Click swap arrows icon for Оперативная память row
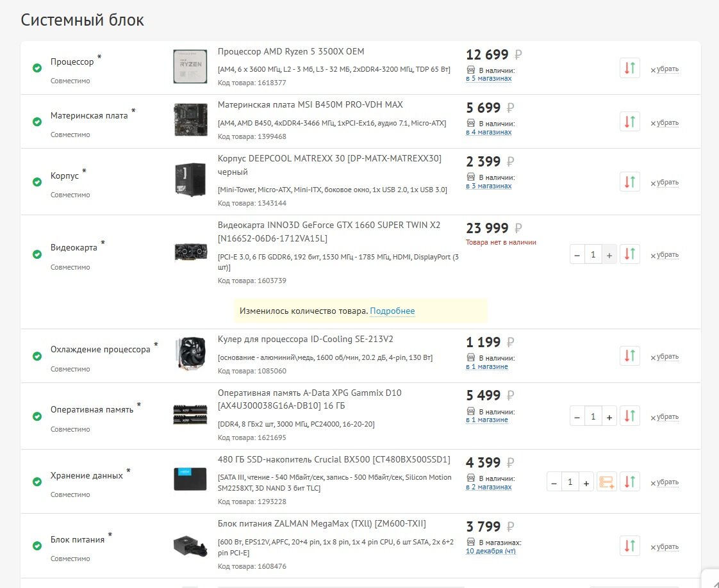This screenshot has height=588, width=719. click(x=629, y=416)
